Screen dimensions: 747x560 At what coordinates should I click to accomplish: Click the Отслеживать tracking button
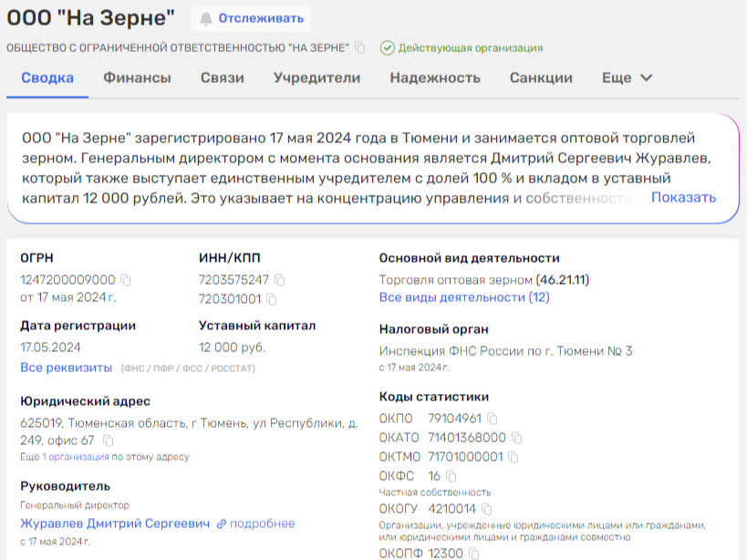pos(250,18)
